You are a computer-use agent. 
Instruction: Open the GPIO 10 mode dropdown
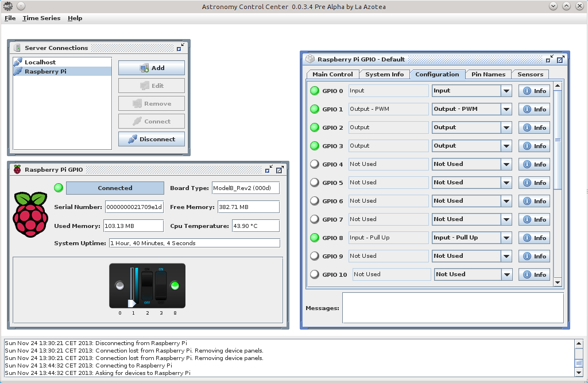pos(506,274)
